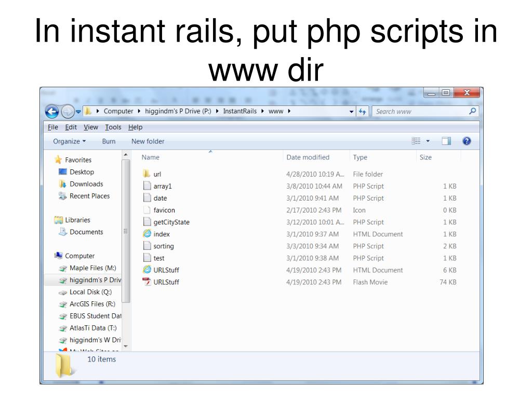Select the URLStuff Flash Movie icon
The height and width of the screenshot is (399, 532).
point(147,282)
